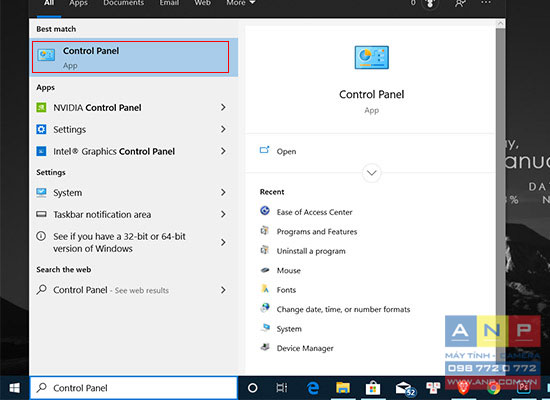Expand the Control Panel web results arrow
This screenshot has height=400, width=550.
click(x=223, y=290)
